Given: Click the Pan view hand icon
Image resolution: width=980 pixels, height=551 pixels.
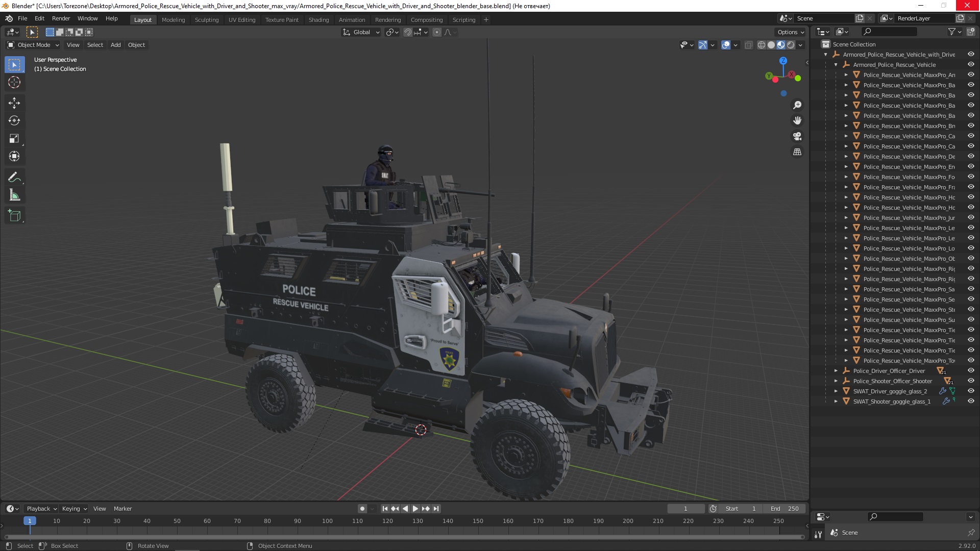Looking at the screenshot, I should coord(797,121).
